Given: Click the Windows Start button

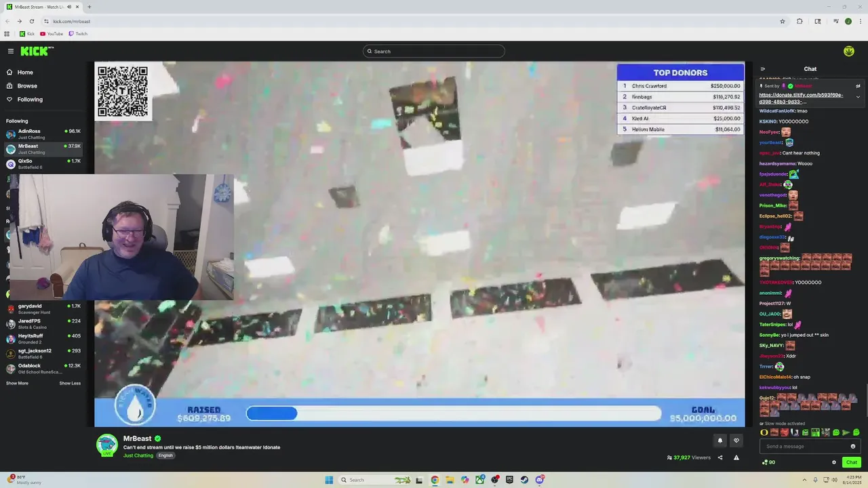Looking at the screenshot, I should pos(329,480).
